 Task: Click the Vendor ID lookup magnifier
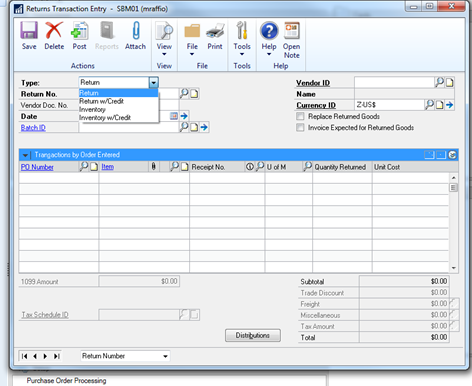point(439,82)
